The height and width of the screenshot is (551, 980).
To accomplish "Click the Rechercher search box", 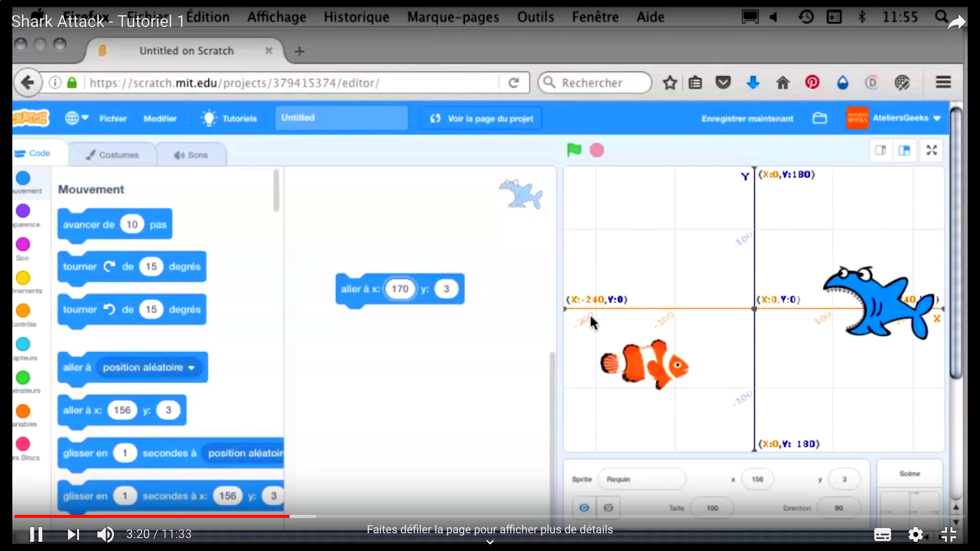I will (595, 83).
